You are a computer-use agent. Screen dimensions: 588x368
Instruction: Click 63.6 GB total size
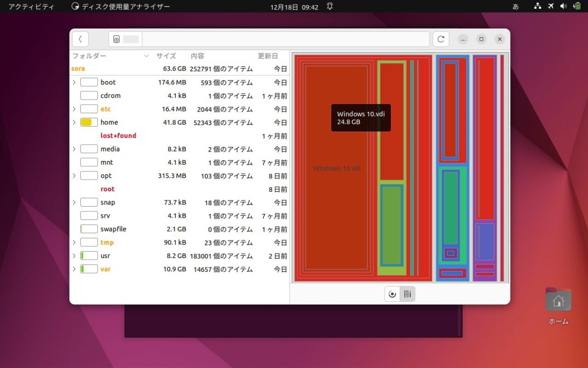[174, 69]
